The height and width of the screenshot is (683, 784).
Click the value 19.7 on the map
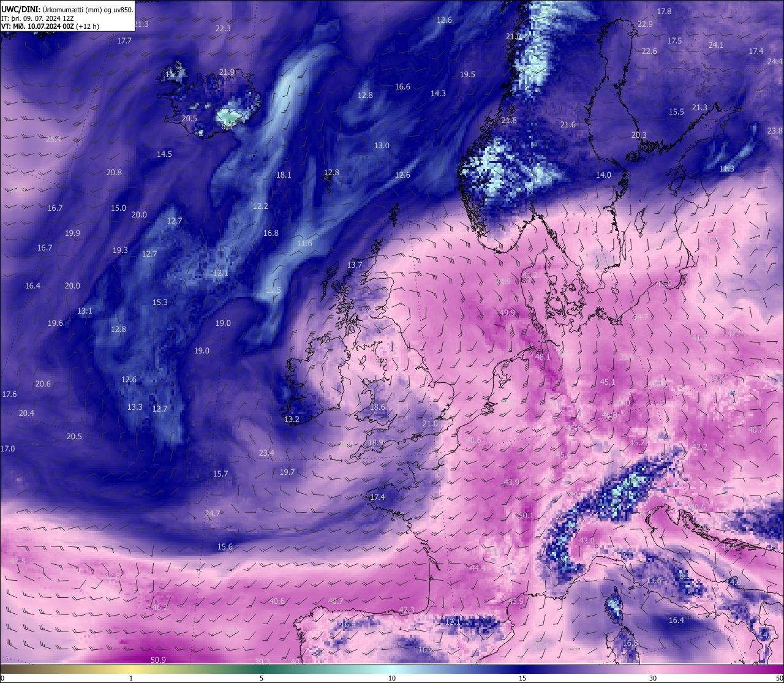coord(287,472)
